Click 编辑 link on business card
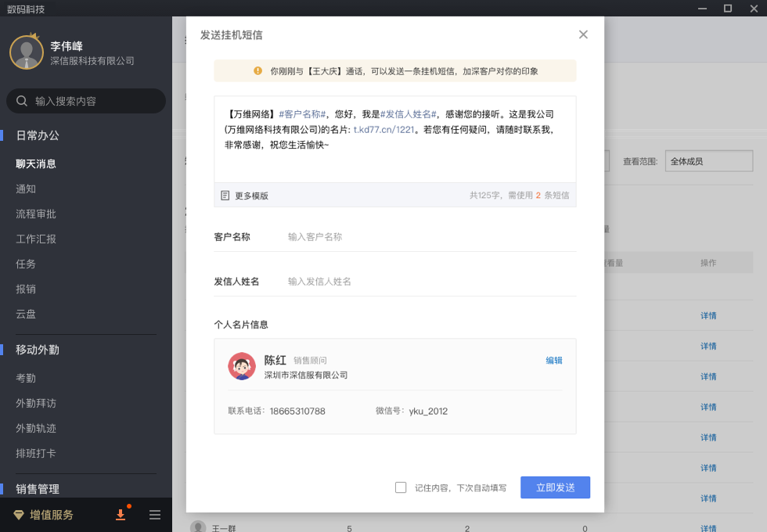This screenshot has width=767, height=532. (554, 361)
